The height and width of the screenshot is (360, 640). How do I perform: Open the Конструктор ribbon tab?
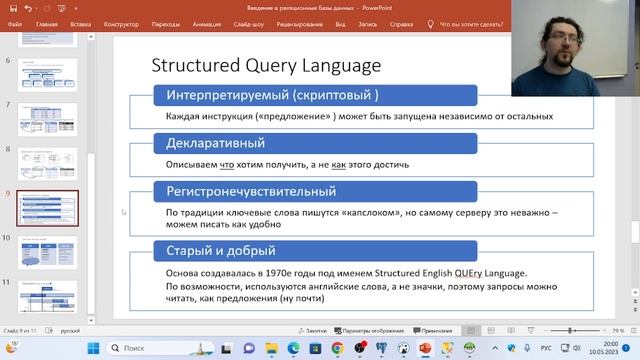[121, 24]
